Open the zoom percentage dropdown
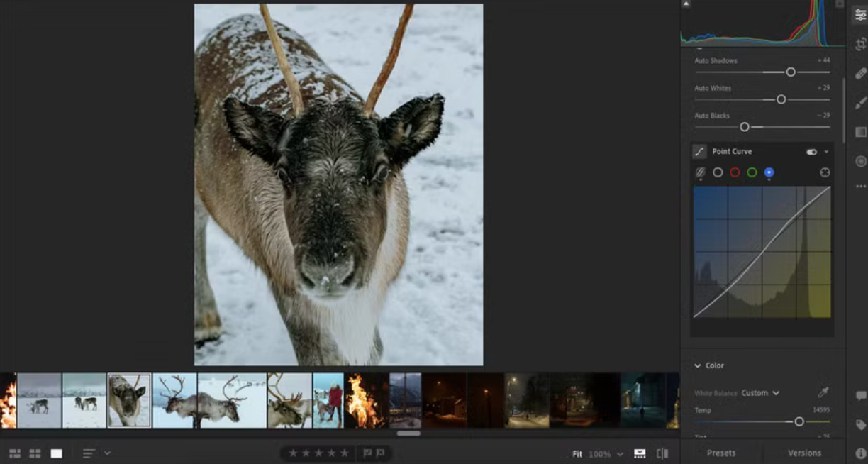The height and width of the screenshot is (464, 868). [620, 454]
